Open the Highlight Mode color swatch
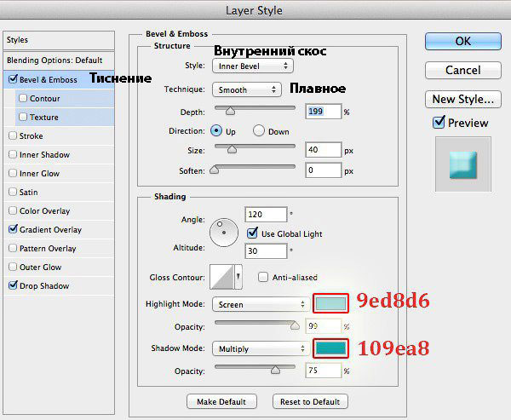 pos(330,303)
